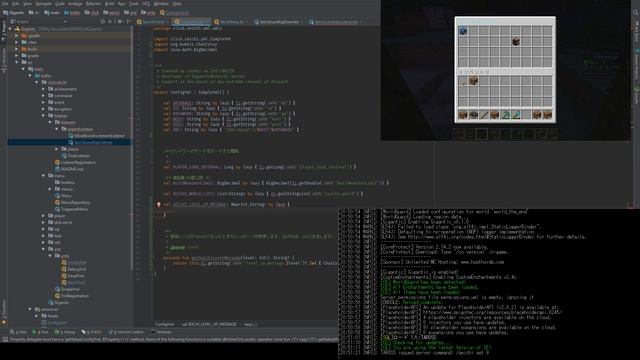Click the red error bulb in the editor gutter
Image resolution: width=640 pixels, height=360 pixels.
pyautogui.click(x=159, y=204)
